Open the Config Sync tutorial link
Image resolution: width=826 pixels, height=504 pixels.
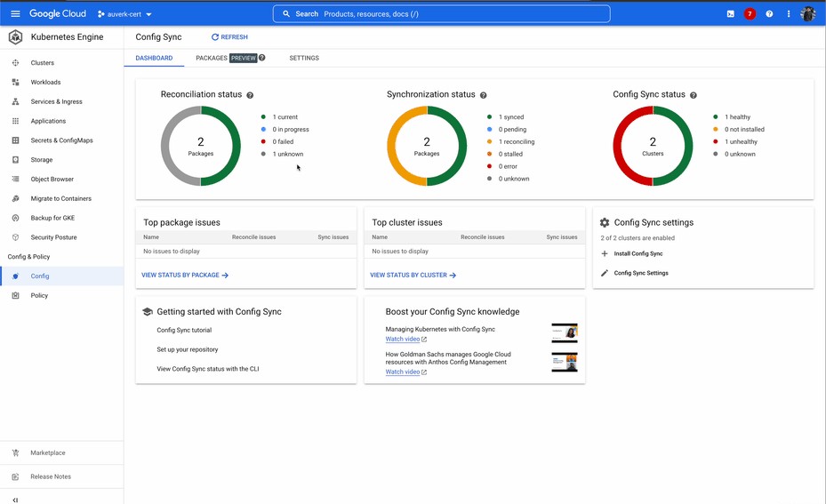pyautogui.click(x=184, y=330)
